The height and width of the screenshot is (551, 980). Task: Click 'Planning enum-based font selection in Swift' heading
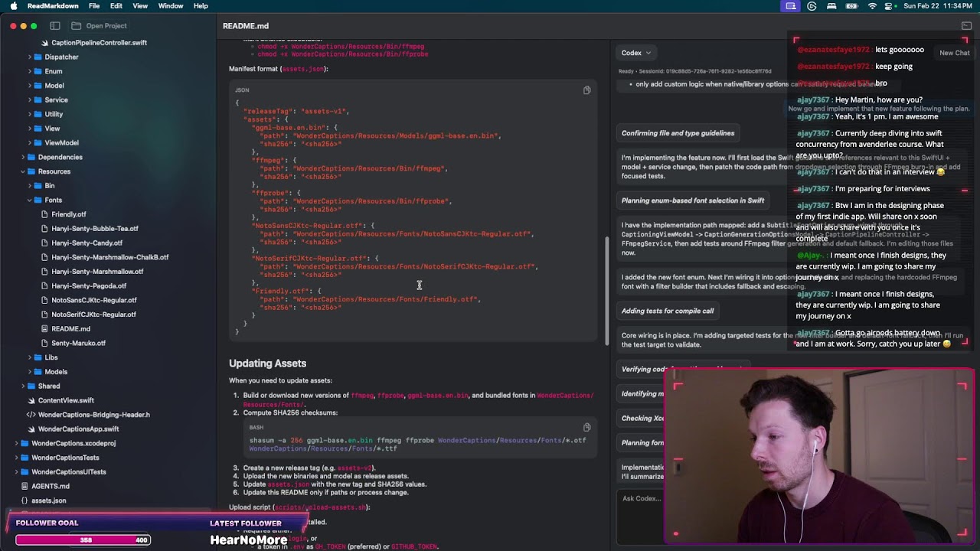[x=693, y=201]
